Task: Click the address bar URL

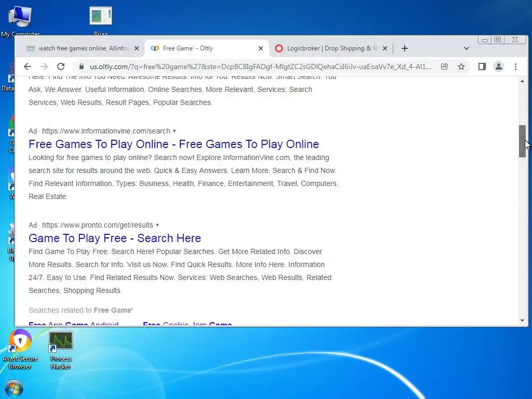Action: 260,66
